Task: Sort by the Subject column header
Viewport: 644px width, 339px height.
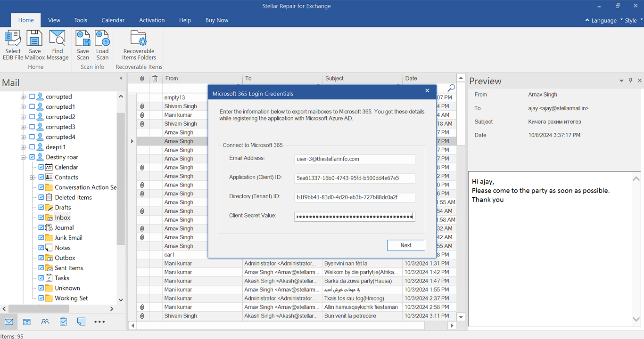Action: (x=363, y=79)
